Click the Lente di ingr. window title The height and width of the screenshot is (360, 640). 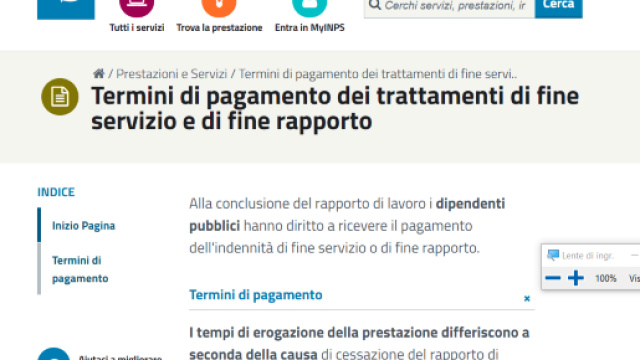(588, 256)
